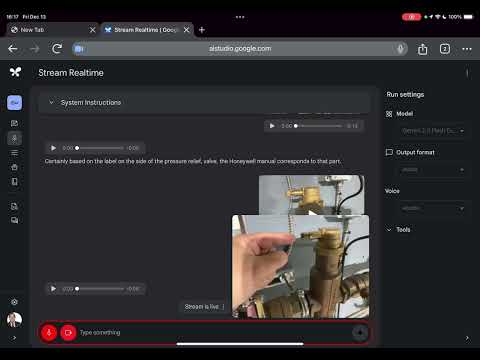The width and height of the screenshot is (480, 360).
Task: Click the bottom left audio seek slider
Action: tap(100, 289)
